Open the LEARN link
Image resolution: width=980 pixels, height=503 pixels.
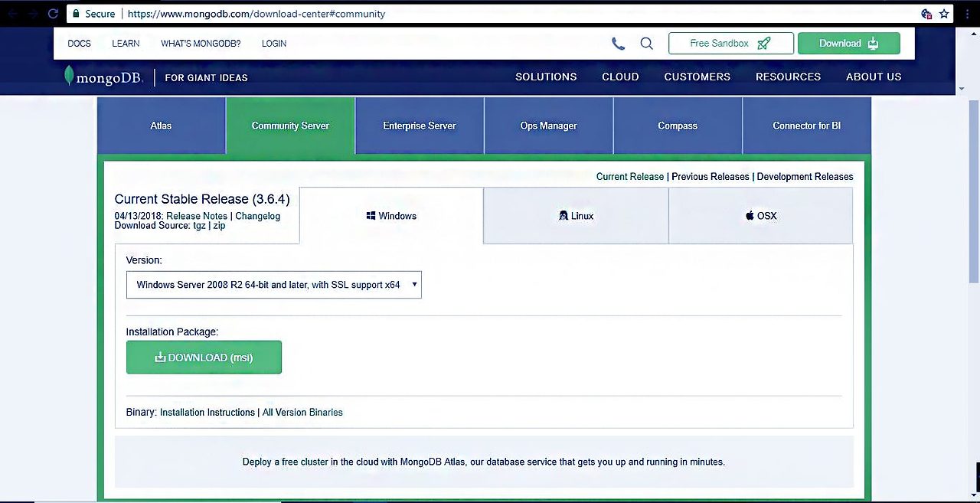click(126, 44)
